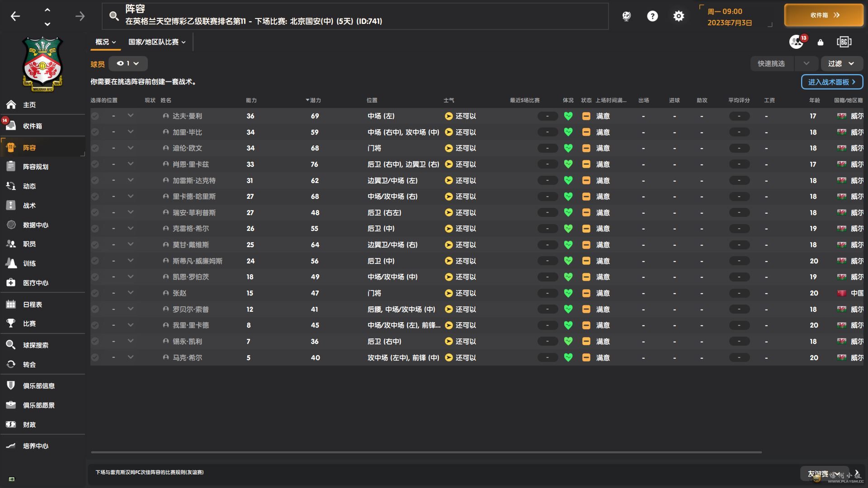Open settings gear icon in top bar
Screen dimensions: 868x488
[x=679, y=16]
